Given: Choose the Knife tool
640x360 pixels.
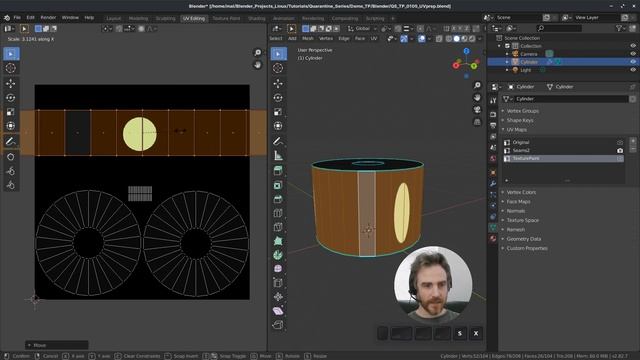Looking at the screenshot, I should [278, 227].
